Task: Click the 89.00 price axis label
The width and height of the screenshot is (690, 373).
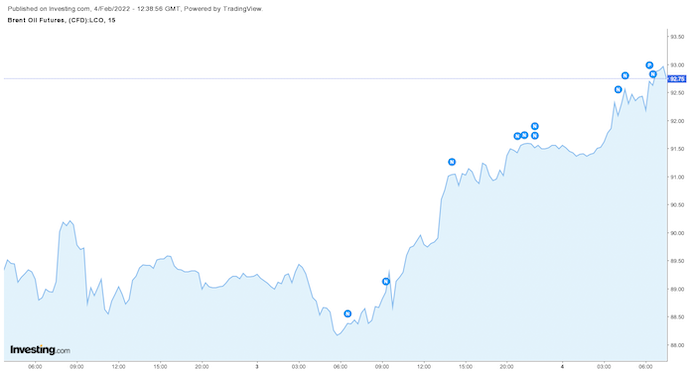Action: point(677,289)
